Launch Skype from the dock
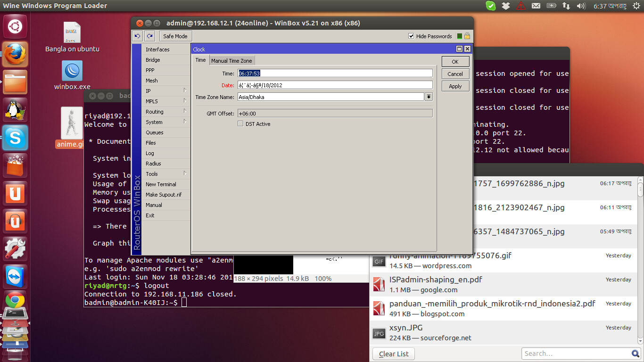 click(15, 138)
